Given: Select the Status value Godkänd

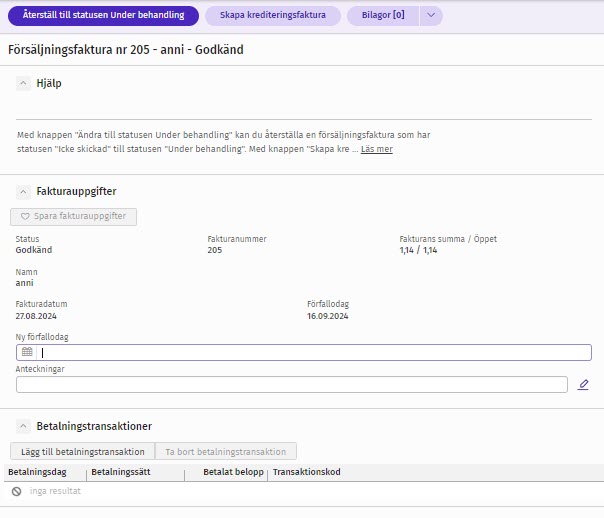Looking at the screenshot, I should pyautogui.click(x=34, y=250).
